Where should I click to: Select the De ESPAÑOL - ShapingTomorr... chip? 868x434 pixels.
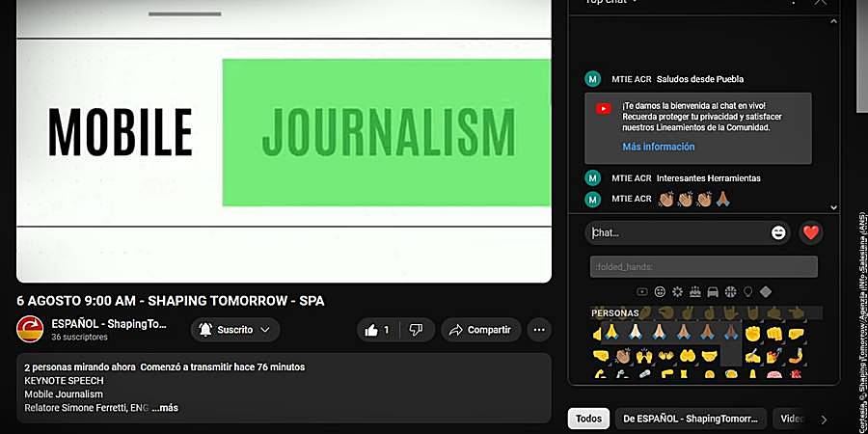point(691,420)
